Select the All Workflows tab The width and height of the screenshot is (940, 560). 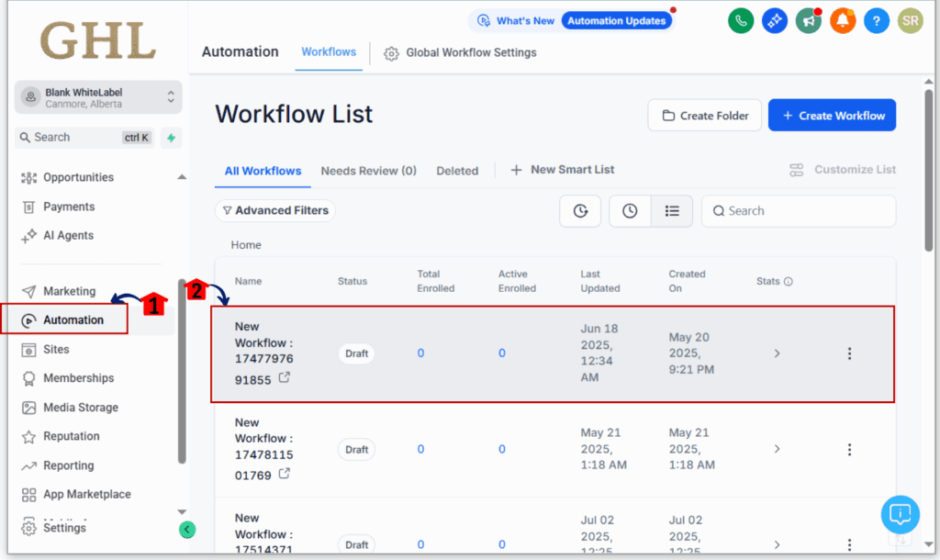click(263, 171)
